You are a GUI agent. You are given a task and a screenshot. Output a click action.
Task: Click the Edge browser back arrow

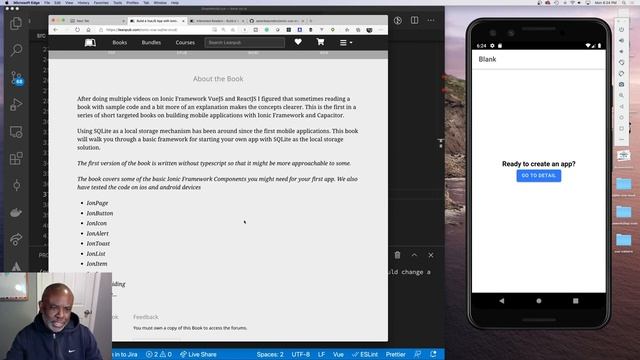(x=56, y=30)
